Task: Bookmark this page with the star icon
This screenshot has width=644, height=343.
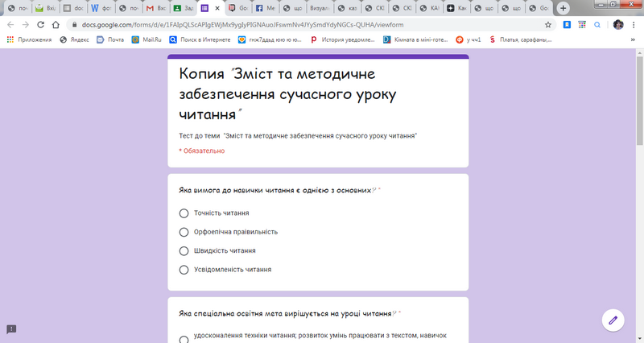Action: [548, 25]
